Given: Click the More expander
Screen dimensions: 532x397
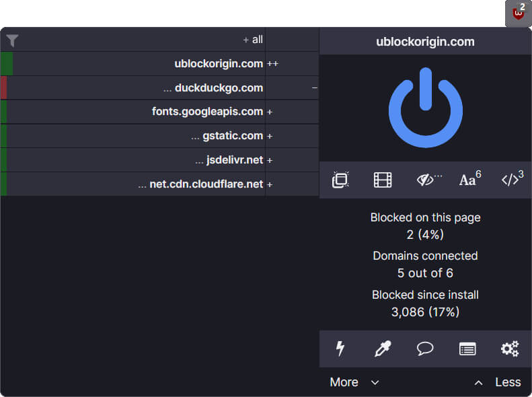Looking at the screenshot, I should [354, 382].
